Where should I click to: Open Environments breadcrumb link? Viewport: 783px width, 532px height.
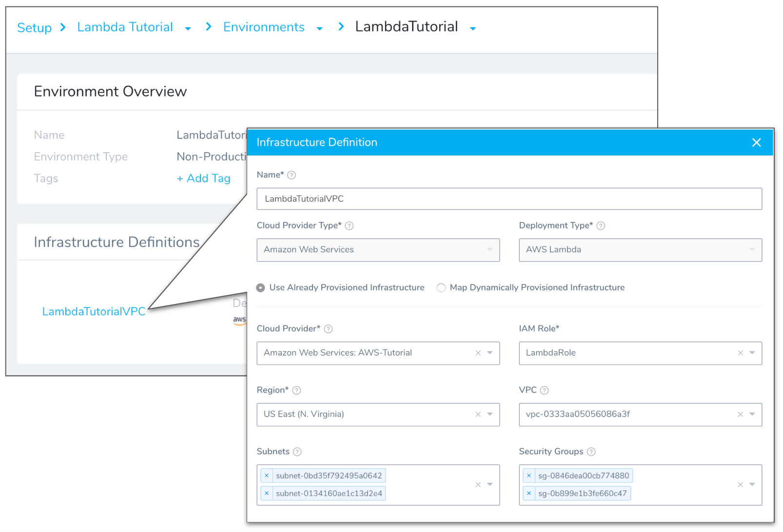pyautogui.click(x=264, y=27)
